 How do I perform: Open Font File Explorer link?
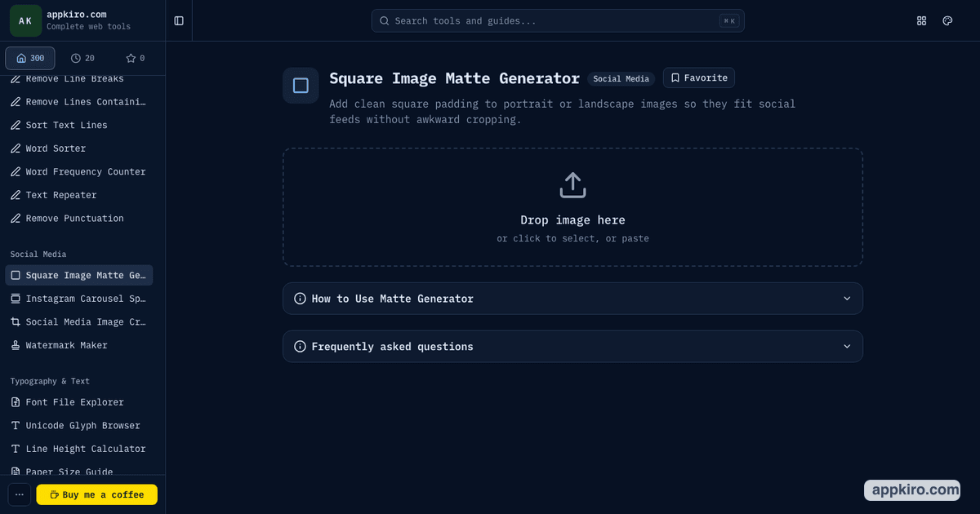pyautogui.click(x=79, y=401)
